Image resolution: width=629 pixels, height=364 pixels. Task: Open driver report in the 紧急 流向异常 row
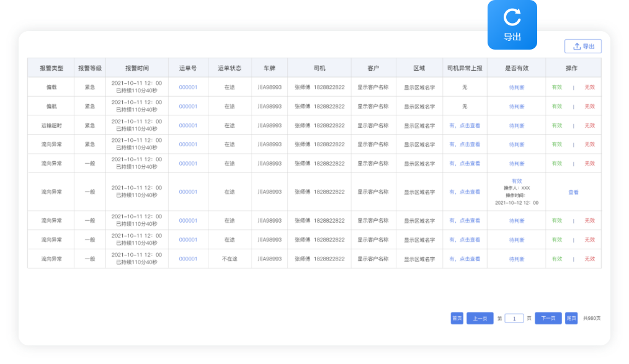[x=465, y=144]
